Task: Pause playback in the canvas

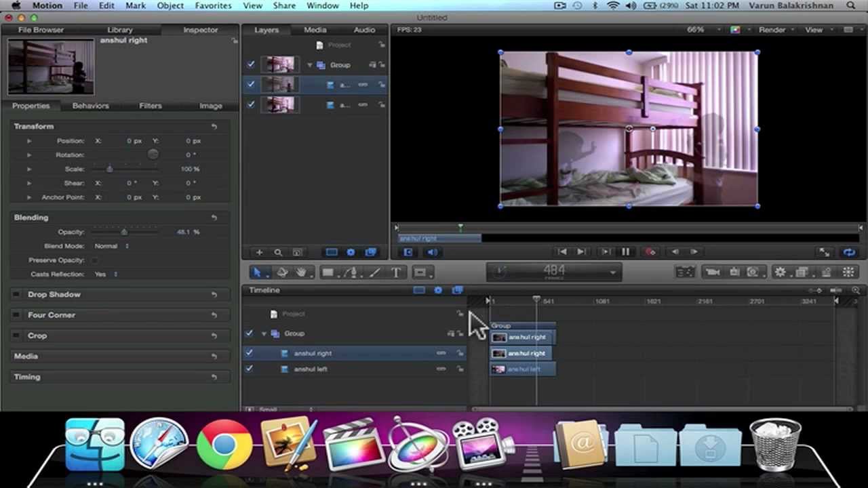Action: (625, 251)
